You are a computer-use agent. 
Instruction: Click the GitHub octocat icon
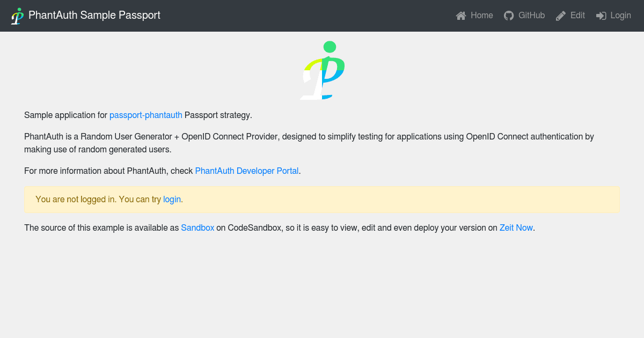(x=509, y=16)
